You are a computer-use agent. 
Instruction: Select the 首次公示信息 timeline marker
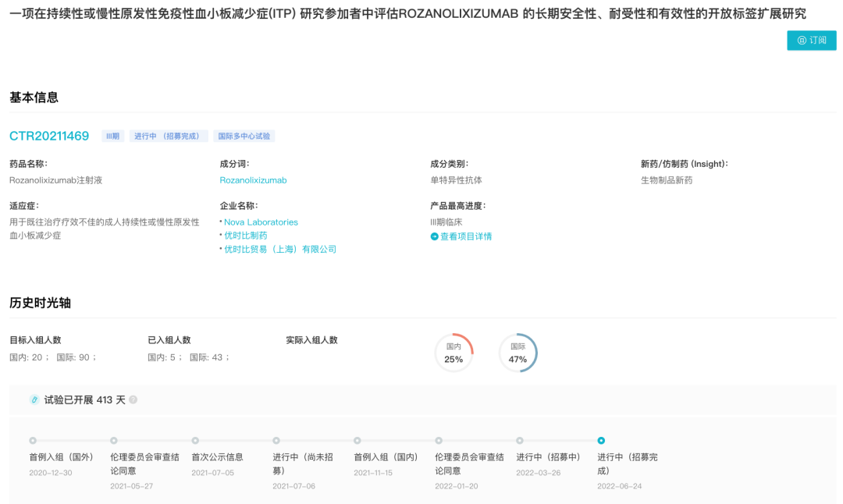[x=195, y=441]
